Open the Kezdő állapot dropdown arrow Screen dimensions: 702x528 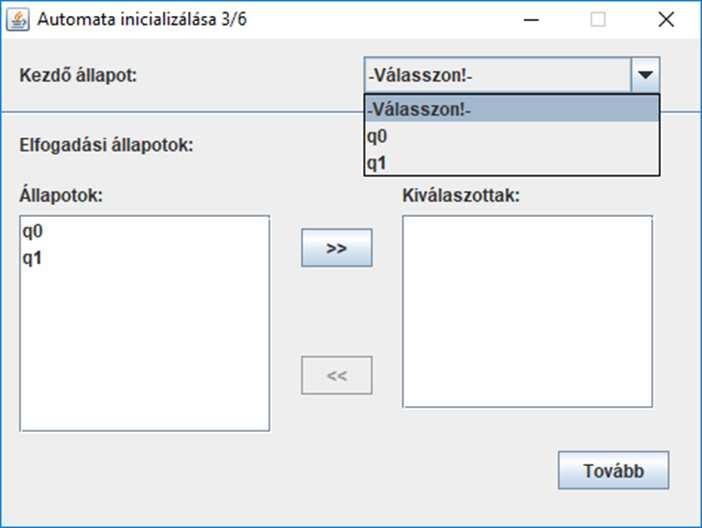(645, 75)
